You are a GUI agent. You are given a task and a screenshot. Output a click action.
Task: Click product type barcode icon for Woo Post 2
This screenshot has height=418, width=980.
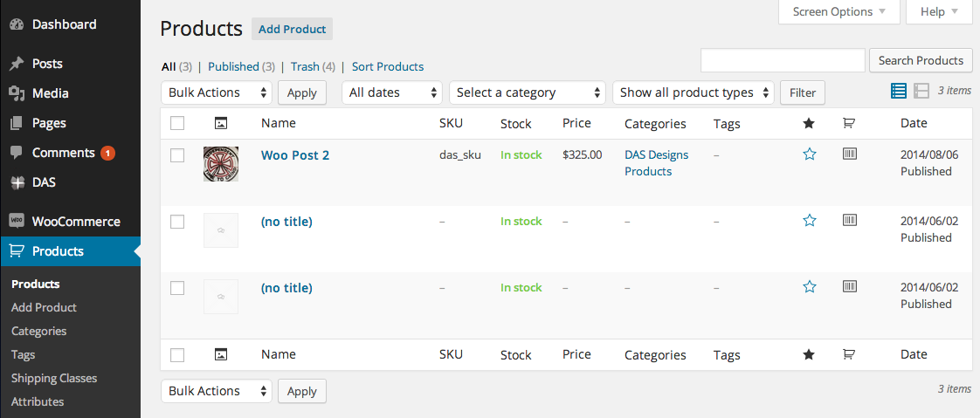849,154
